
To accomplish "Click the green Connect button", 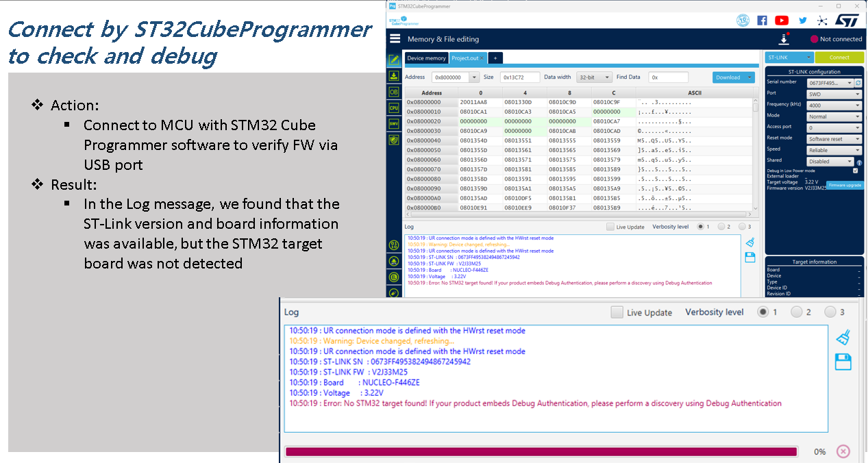I will (x=839, y=58).
